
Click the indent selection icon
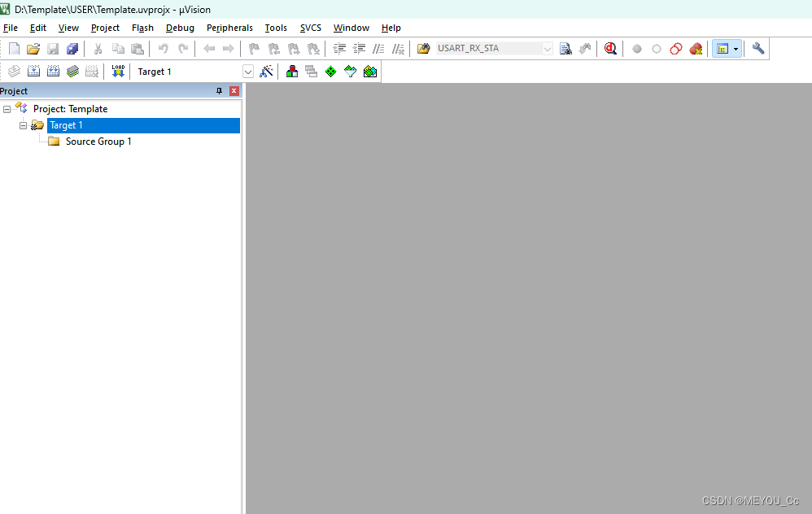[x=339, y=49]
